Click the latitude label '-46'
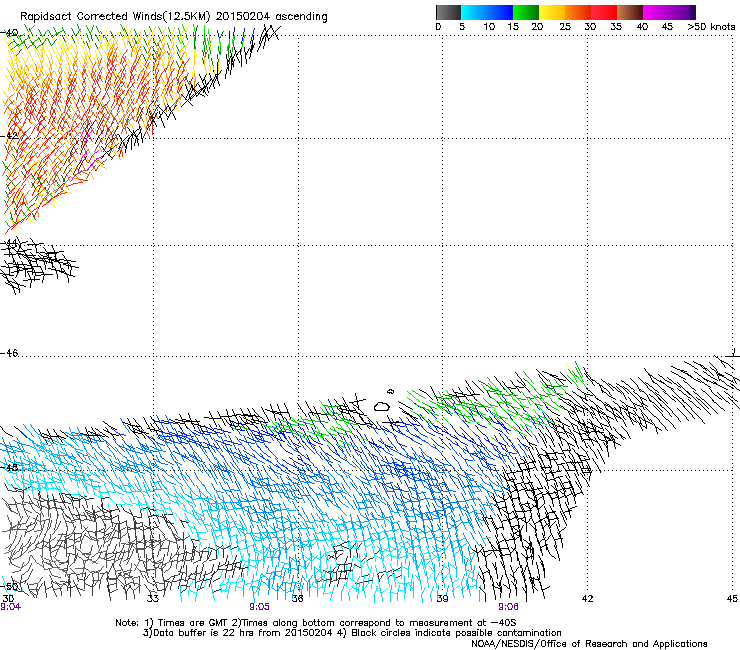 point(9,353)
